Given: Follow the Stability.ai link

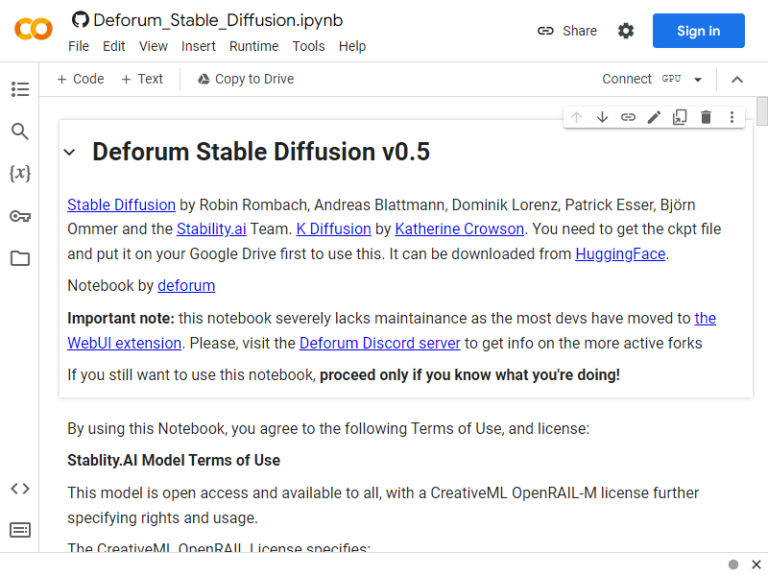Looking at the screenshot, I should [x=211, y=229].
